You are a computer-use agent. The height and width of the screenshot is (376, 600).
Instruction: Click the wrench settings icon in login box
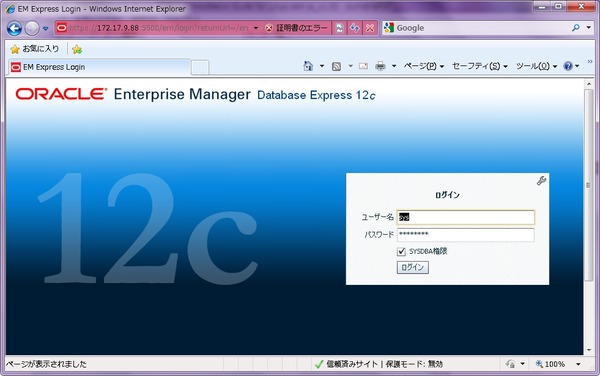click(541, 181)
